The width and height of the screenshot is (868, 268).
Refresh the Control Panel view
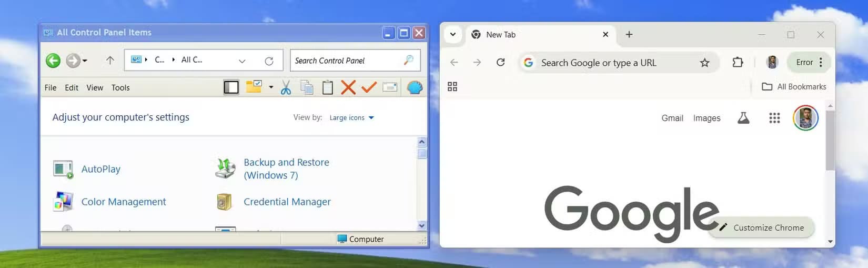coord(269,61)
